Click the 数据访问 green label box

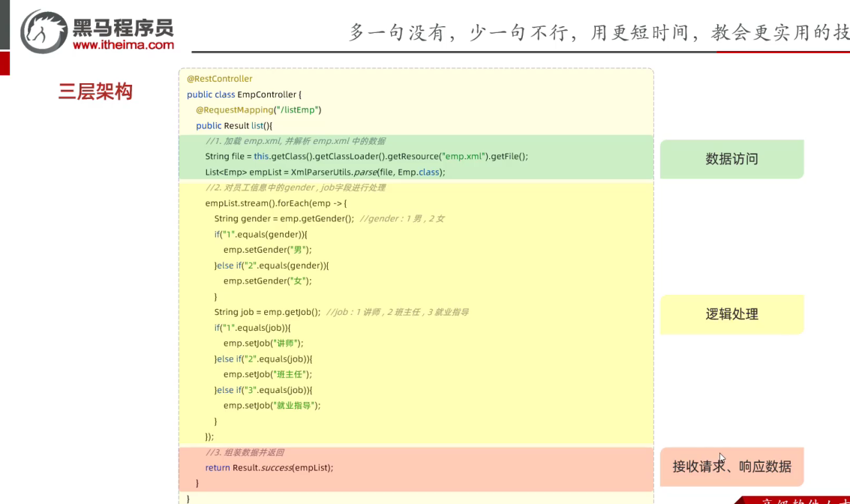(731, 159)
